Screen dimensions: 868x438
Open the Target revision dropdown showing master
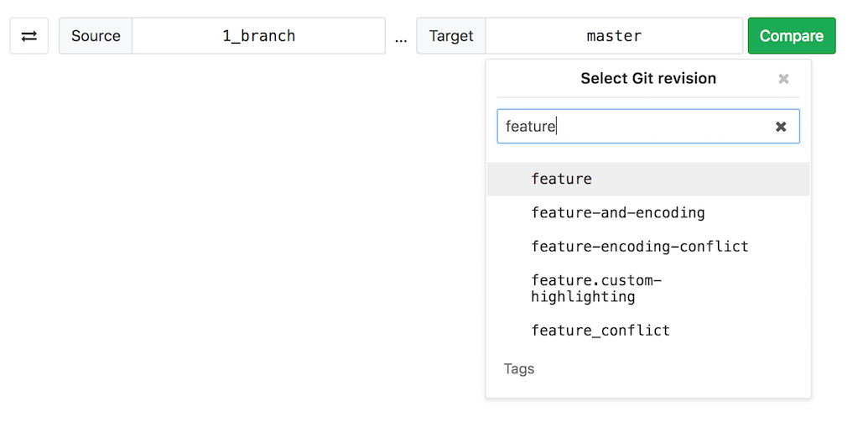[614, 36]
